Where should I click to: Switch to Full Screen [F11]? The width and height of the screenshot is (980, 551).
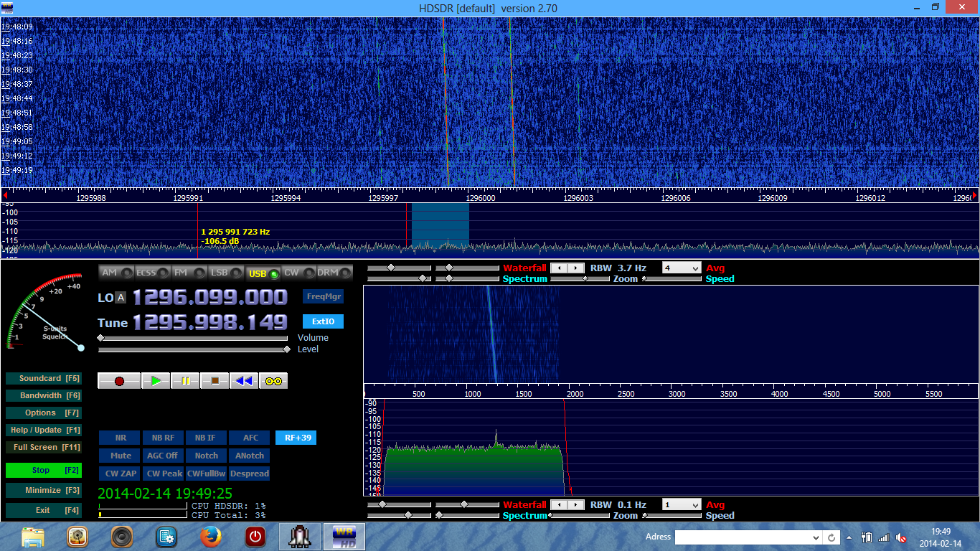43,447
